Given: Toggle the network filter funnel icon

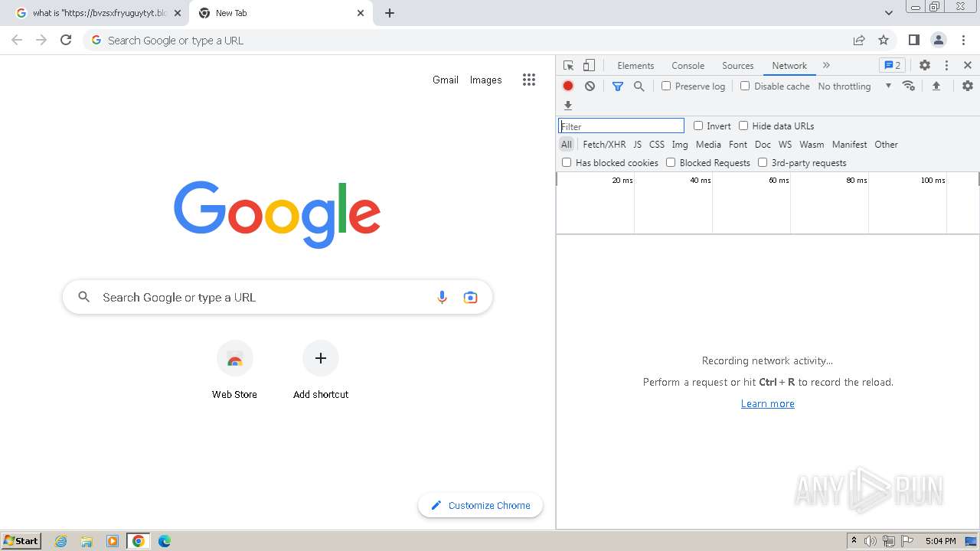Looking at the screenshot, I should 618,86.
